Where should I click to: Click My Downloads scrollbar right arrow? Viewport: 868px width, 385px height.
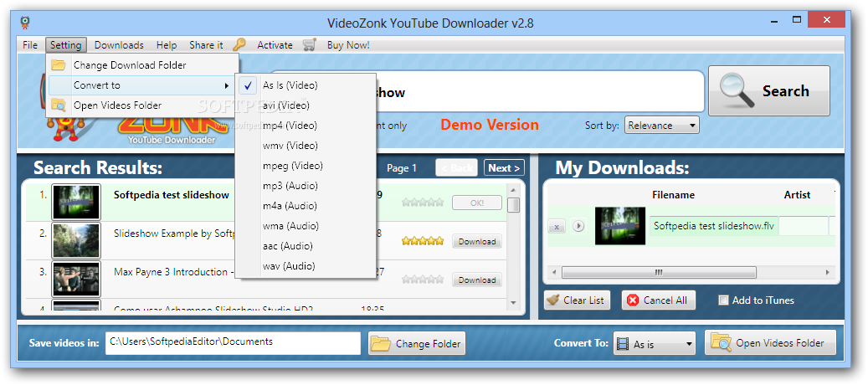pos(828,273)
